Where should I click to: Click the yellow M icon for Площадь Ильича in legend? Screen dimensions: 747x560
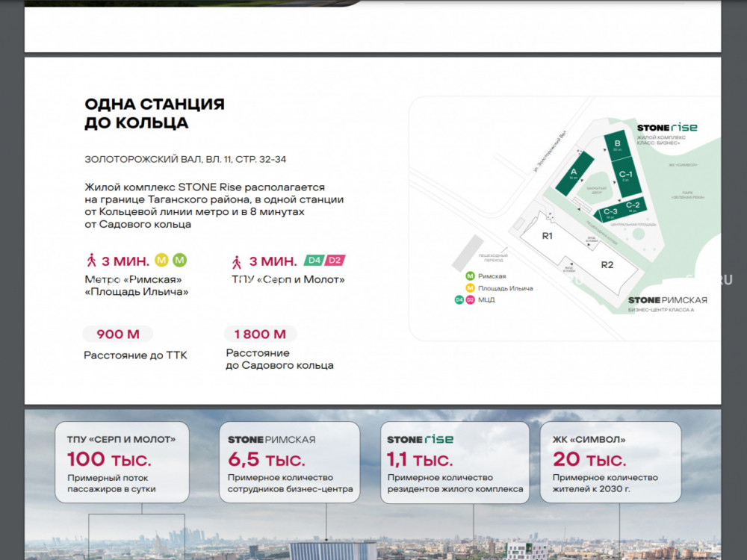(471, 287)
